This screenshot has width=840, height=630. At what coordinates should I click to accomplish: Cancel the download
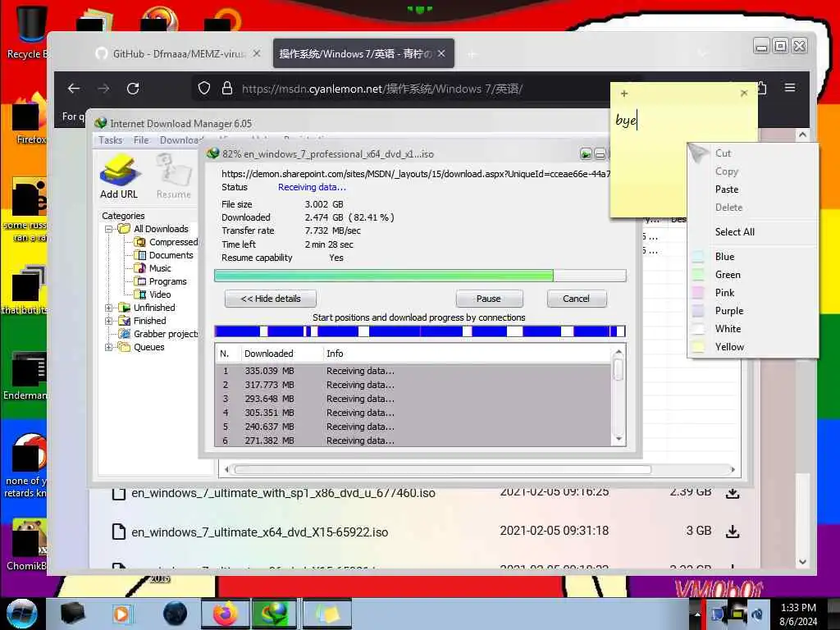(577, 299)
